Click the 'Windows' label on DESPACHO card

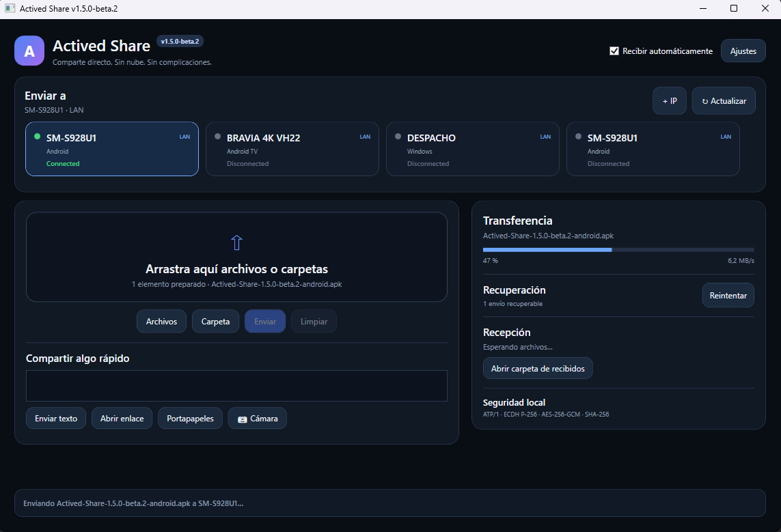coord(420,152)
